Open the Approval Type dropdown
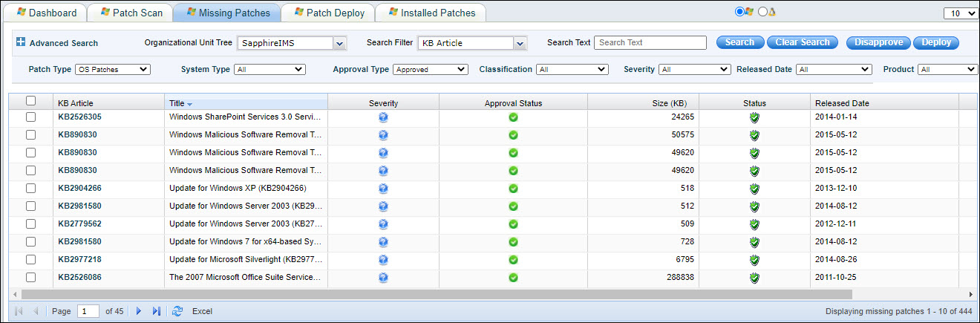The width and height of the screenshot is (980, 323). 430,69
